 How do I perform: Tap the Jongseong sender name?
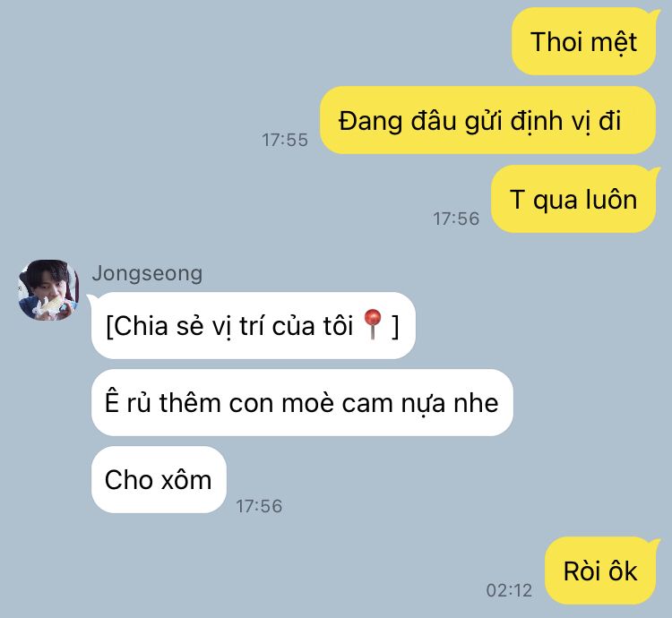tap(147, 273)
